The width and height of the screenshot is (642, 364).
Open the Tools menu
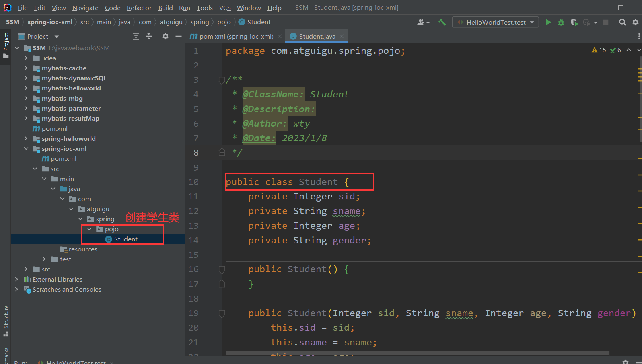click(204, 8)
